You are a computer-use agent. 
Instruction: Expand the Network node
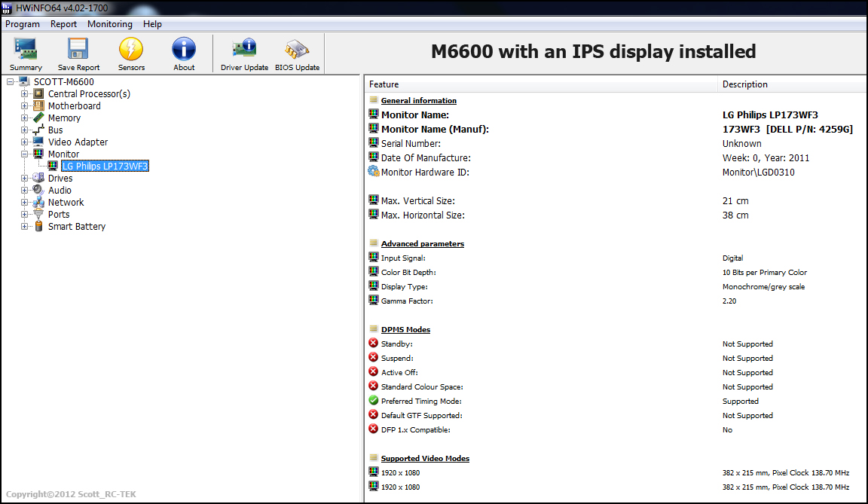point(24,203)
